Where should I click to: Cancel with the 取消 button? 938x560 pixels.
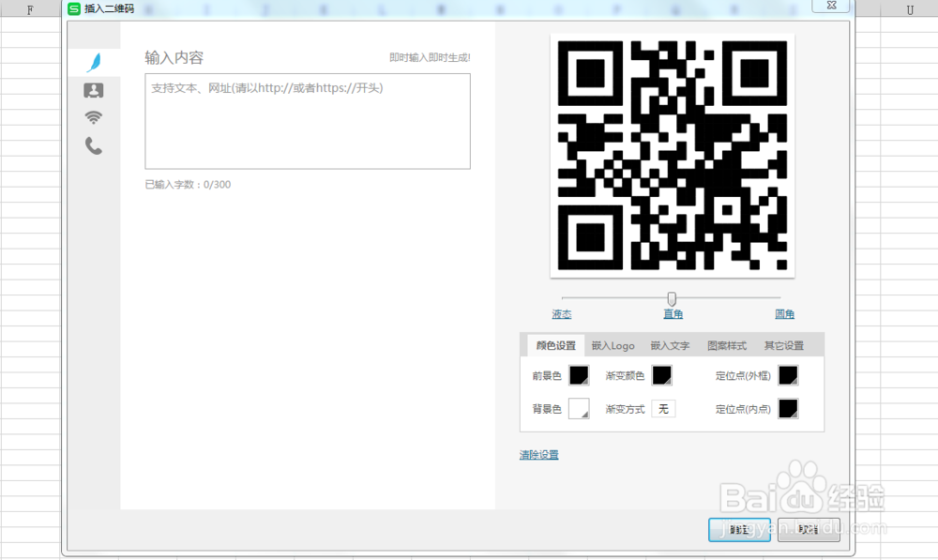tap(809, 529)
